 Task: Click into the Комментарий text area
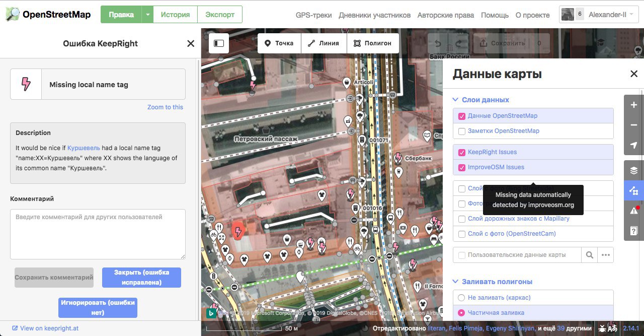pos(98,234)
